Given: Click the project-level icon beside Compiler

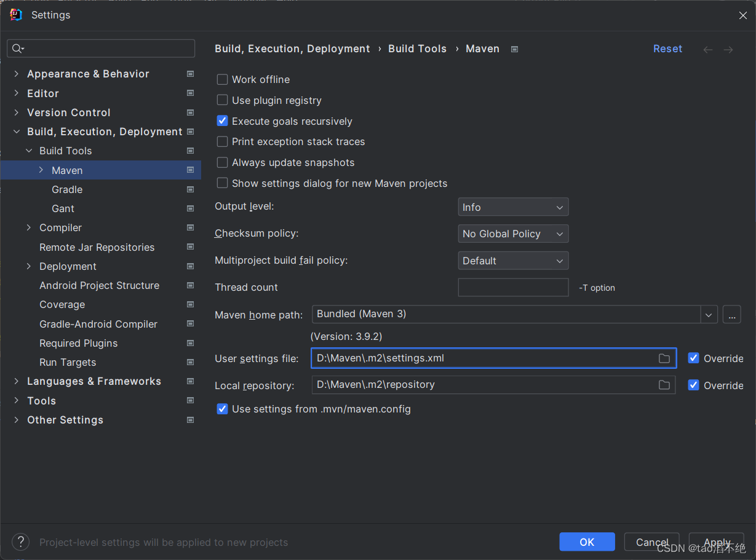Looking at the screenshot, I should [190, 227].
